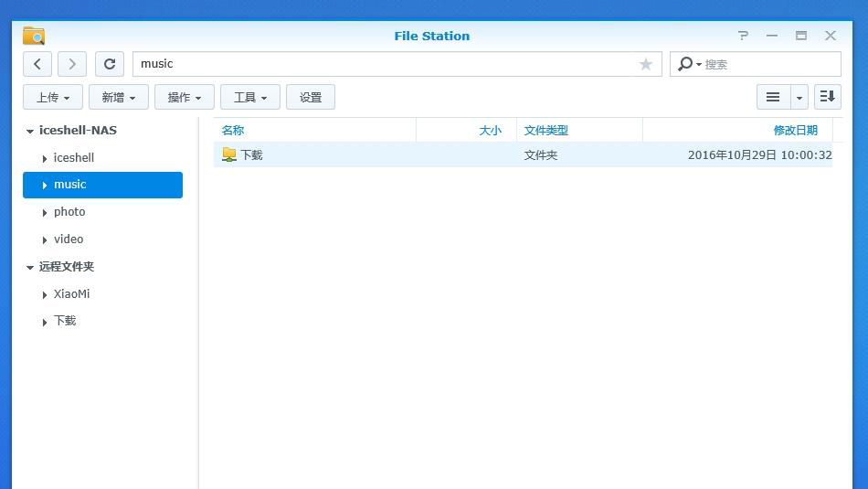Add music folder to favorites star
Screen dimensions: 868x489
(x=646, y=64)
